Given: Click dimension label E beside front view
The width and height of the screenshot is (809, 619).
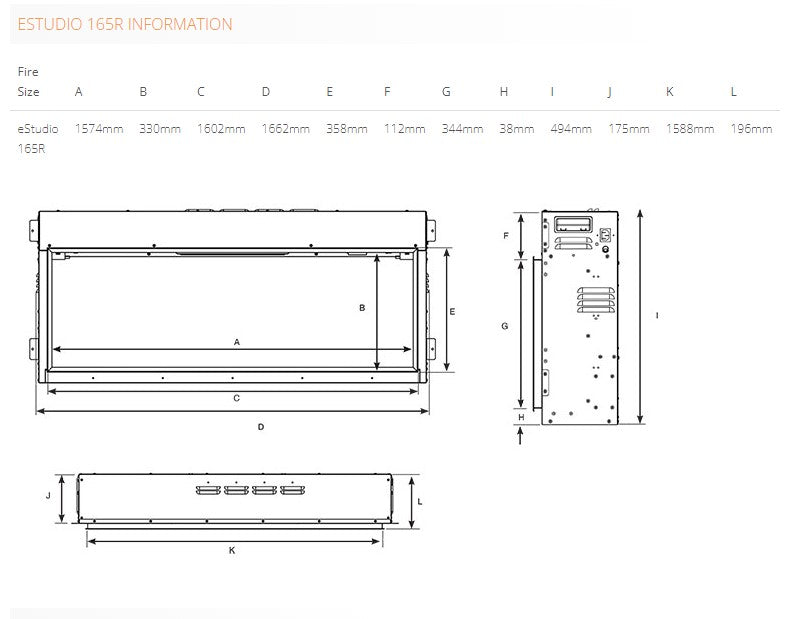Looking at the screenshot, I should (x=452, y=312).
